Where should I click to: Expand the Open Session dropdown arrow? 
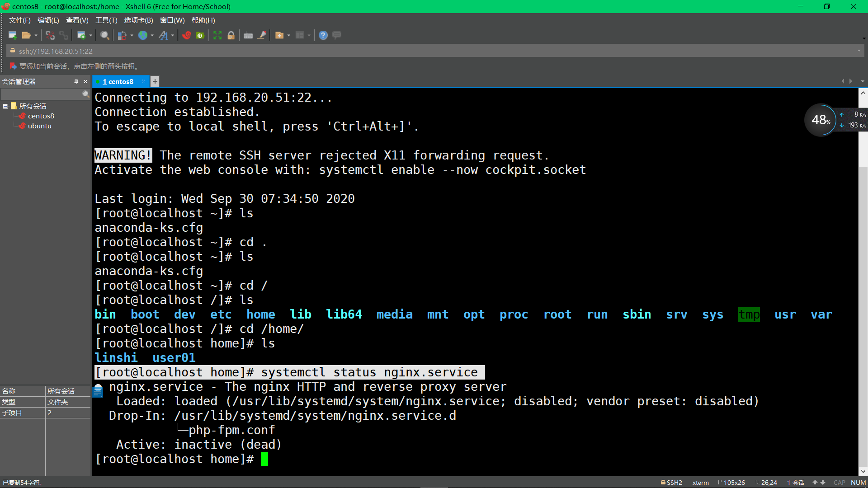point(36,35)
